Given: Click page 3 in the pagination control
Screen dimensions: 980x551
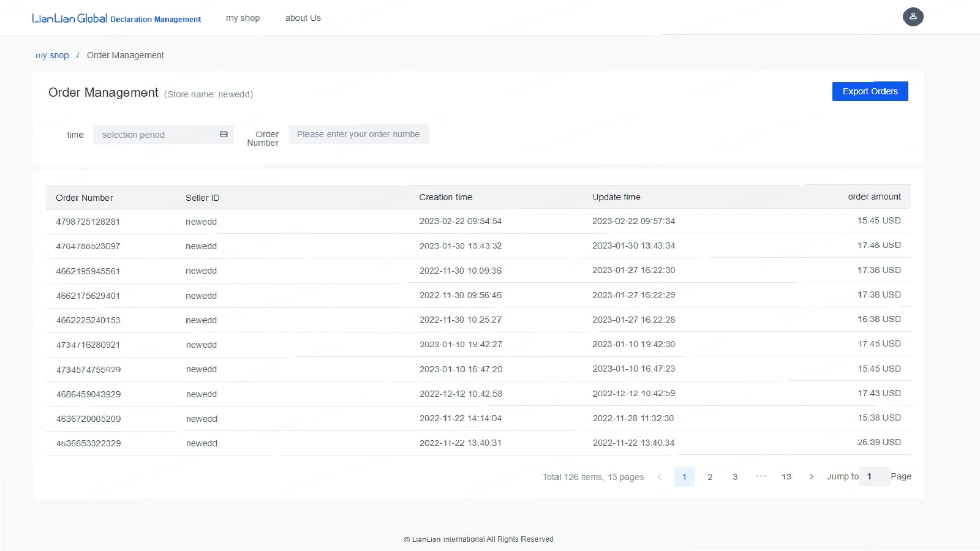Looking at the screenshot, I should pyautogui.click(x=735, y=476).
